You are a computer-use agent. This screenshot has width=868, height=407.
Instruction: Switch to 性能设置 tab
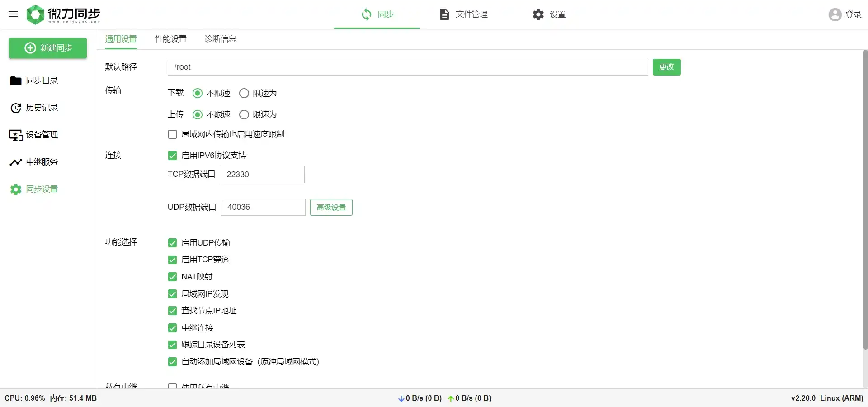tap(170, 39)
